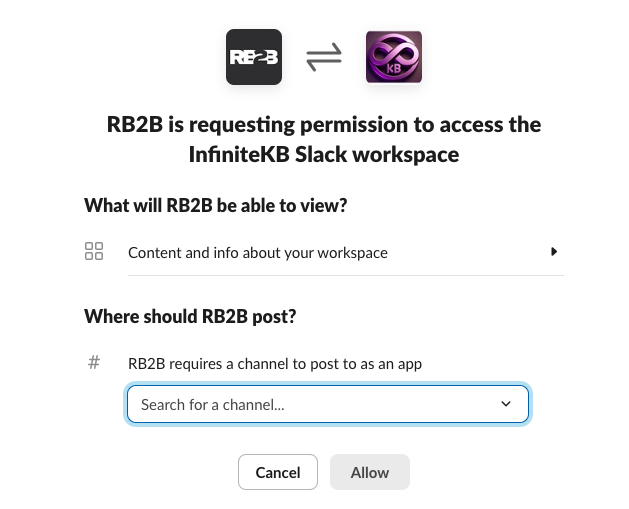Click the What will RB2B be able to view heading
The width and height of the screenshot is (629, 509).
pos(216,205)
